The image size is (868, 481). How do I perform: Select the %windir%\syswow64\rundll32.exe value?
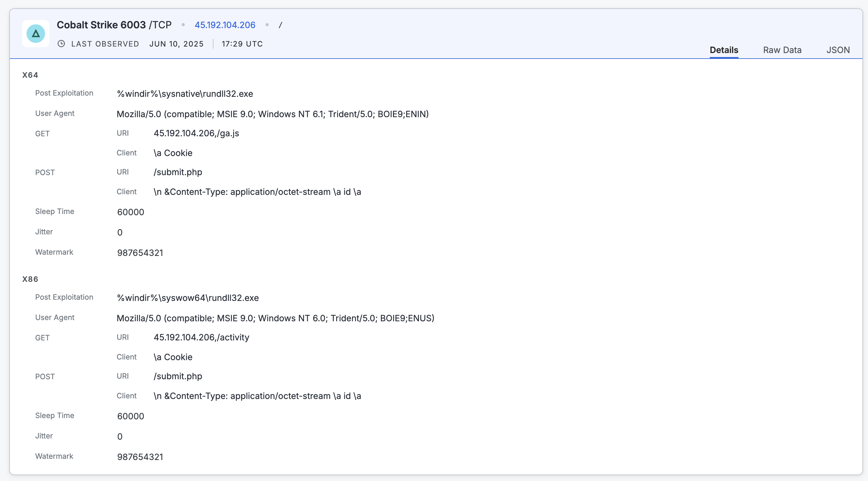pos(188,298)
